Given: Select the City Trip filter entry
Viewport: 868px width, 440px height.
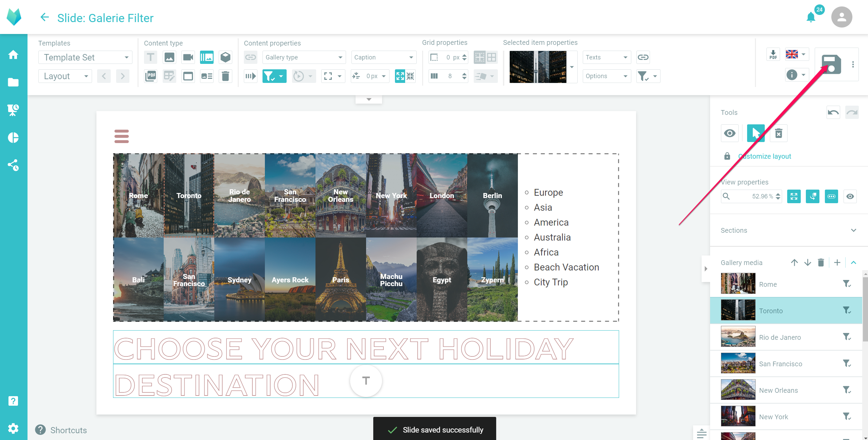Looking at the screenshot, I should coord(550,282).
